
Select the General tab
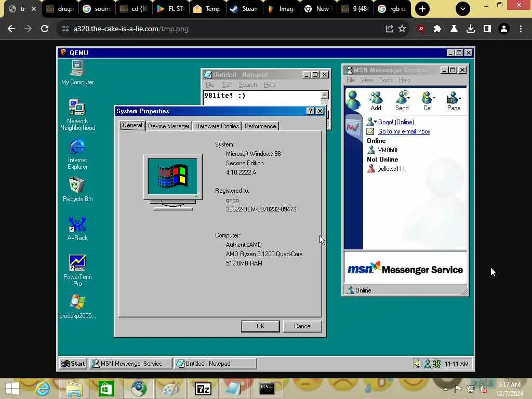(132, 125)
